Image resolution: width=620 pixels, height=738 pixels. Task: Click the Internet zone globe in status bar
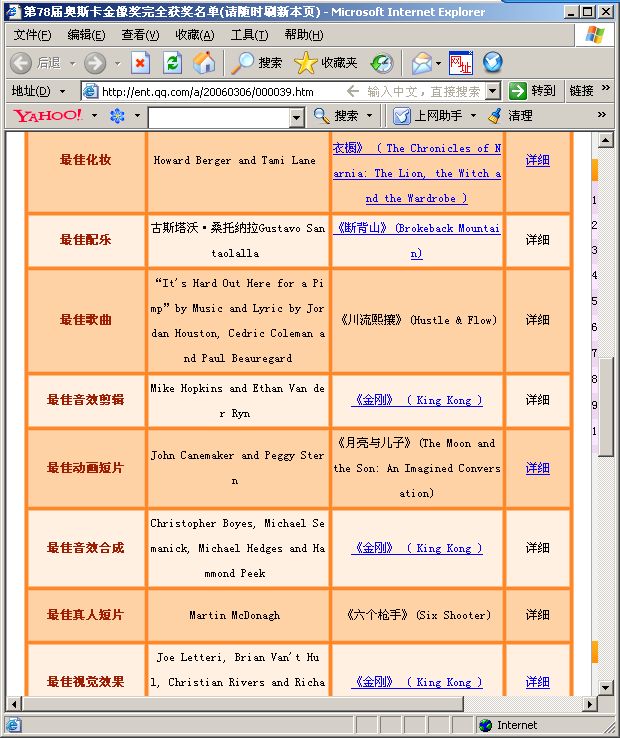[x=485, y=725]
